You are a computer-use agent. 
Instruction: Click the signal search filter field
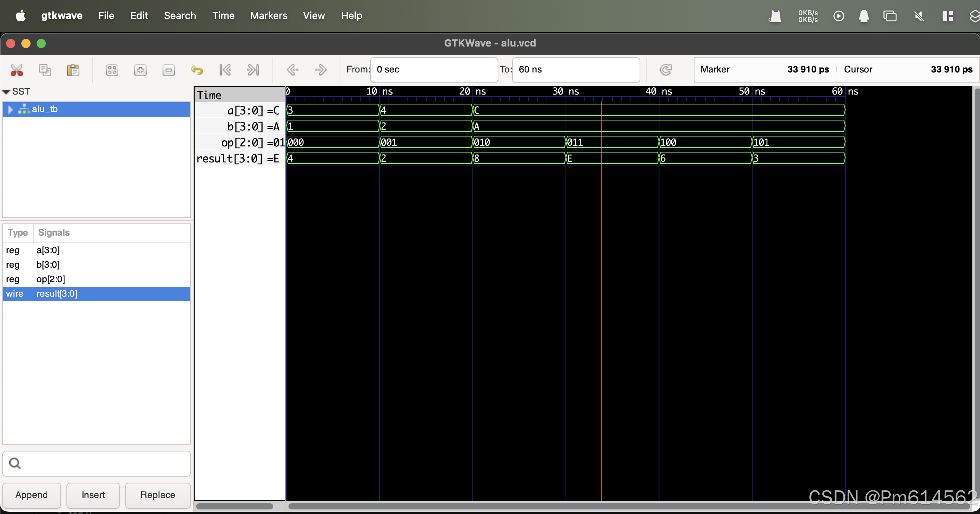click(x=103, y=463)
